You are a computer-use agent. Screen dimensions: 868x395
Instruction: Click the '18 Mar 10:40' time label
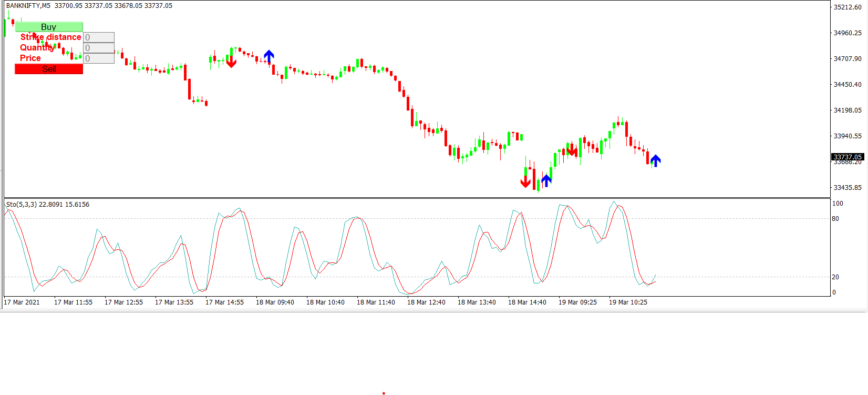coord(325,302)
